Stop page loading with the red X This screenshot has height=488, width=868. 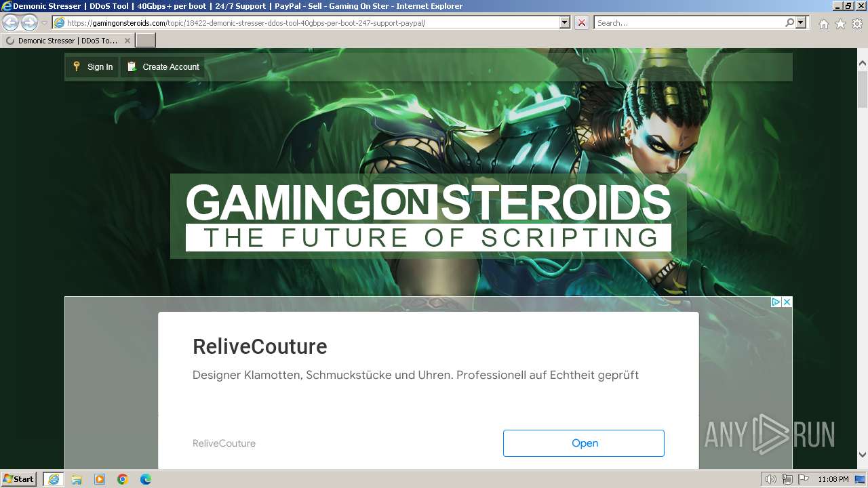point(582,23)
